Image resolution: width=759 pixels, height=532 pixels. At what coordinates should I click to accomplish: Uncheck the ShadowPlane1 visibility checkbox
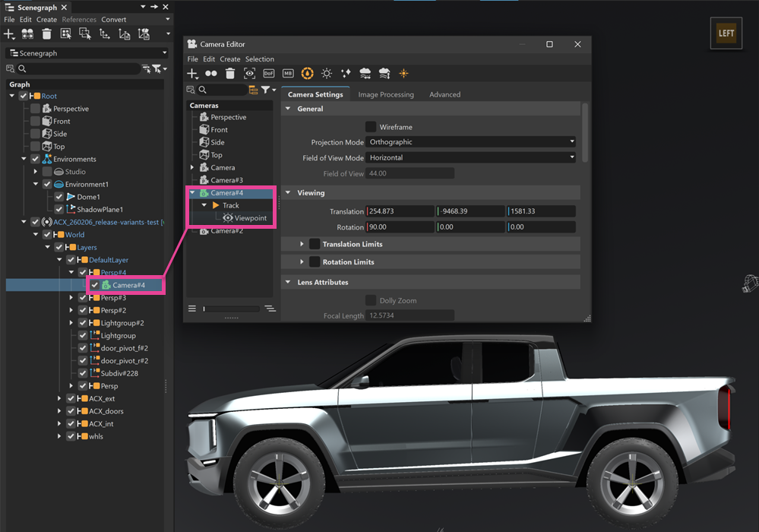click(59, 210)
